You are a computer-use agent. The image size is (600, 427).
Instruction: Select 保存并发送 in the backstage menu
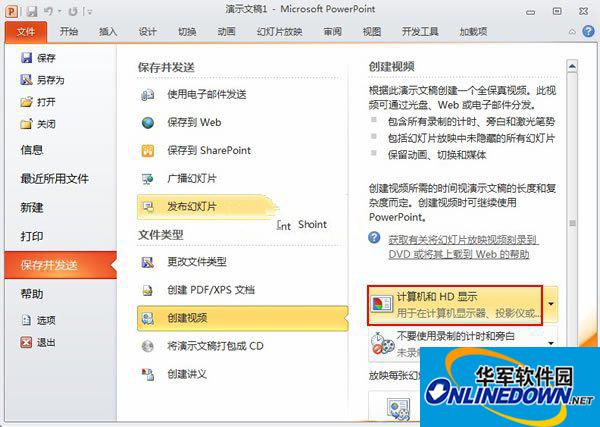click(60, 265)
